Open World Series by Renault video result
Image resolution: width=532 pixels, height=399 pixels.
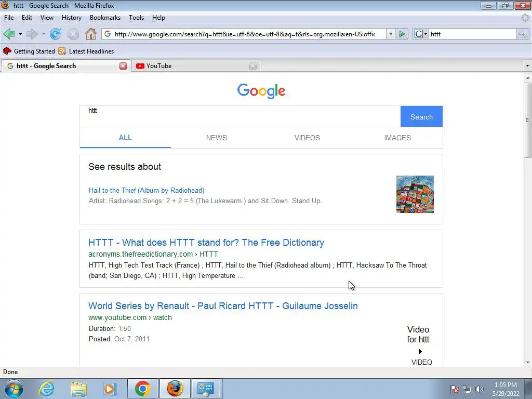click(223, 305)
